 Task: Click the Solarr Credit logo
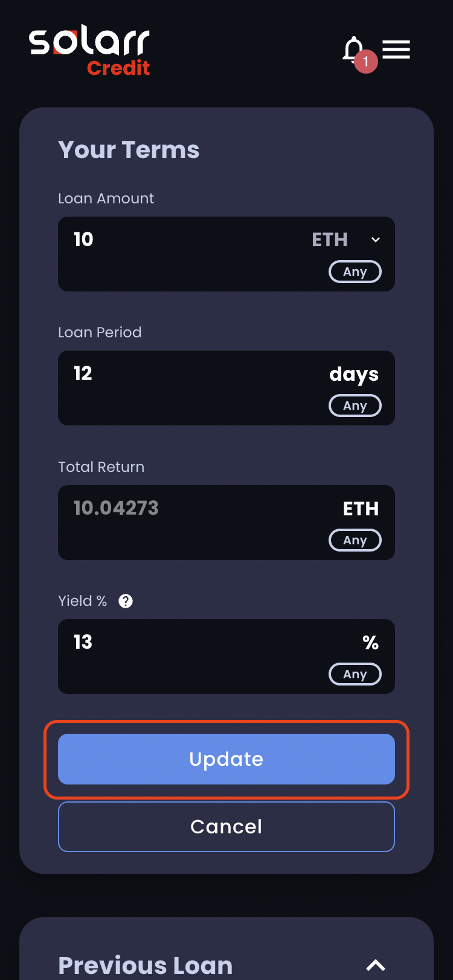tap(89, 52)
